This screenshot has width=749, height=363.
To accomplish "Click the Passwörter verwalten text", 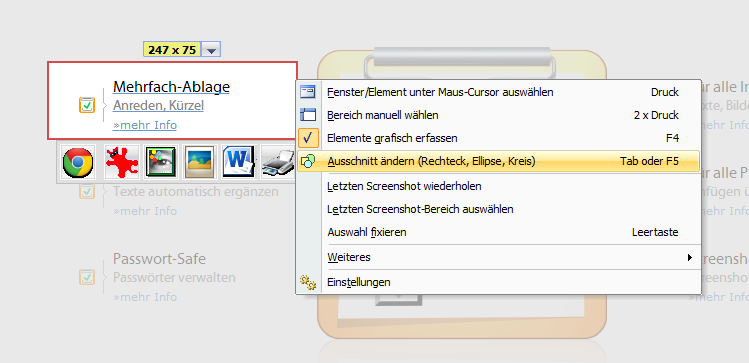I will 174,278.
